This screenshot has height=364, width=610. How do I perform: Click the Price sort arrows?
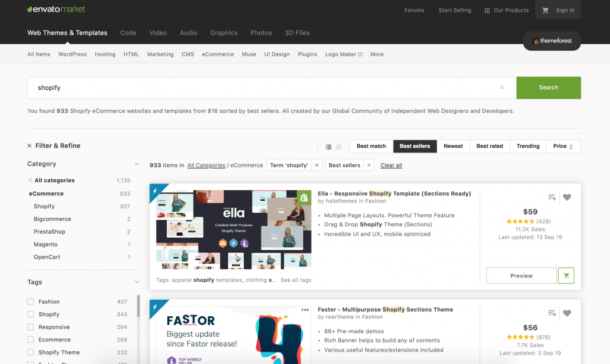pyautogui.click(x=571, y=147)
